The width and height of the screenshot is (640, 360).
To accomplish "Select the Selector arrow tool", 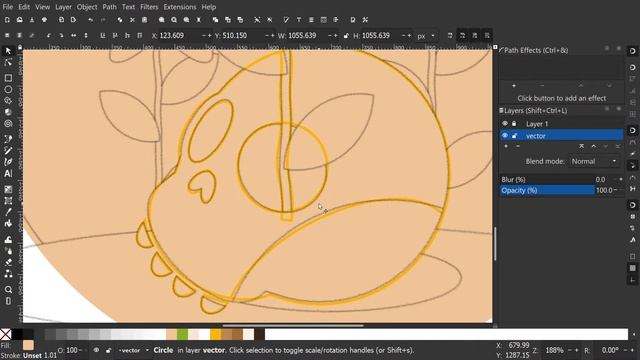I will (8, 51).
